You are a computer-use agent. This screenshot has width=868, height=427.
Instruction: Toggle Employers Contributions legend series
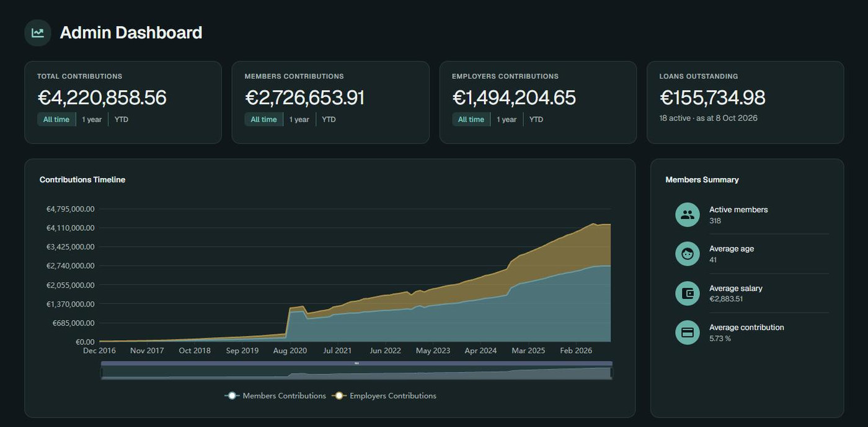point(384,396)
